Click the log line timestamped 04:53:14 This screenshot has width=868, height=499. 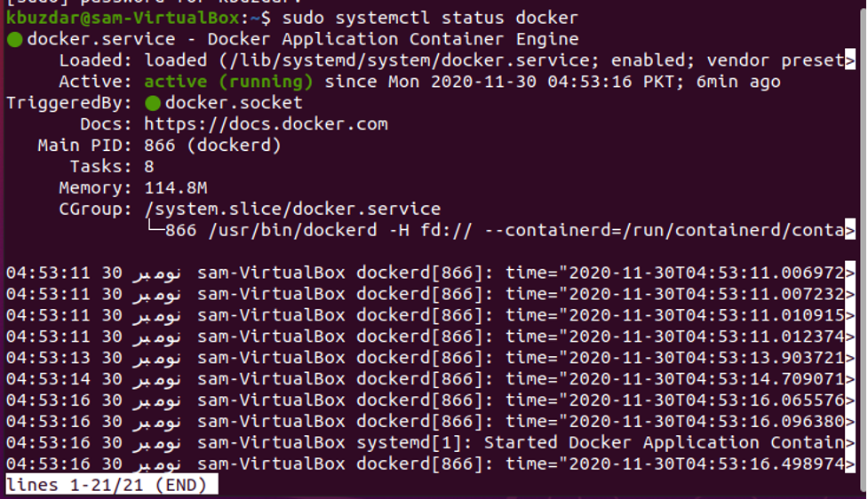click(x=426, y=378)
